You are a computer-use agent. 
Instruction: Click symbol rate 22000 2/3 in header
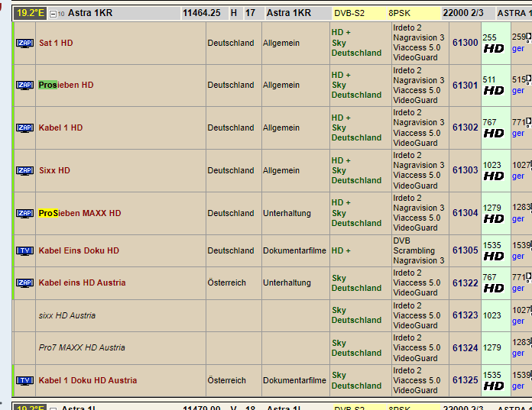[x=463, y=13]
